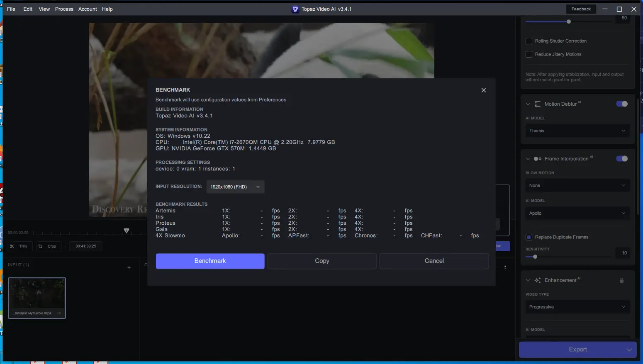Cancel the Benchmark dialog
This screenshot has width=643, height=364.
(434, 261)
